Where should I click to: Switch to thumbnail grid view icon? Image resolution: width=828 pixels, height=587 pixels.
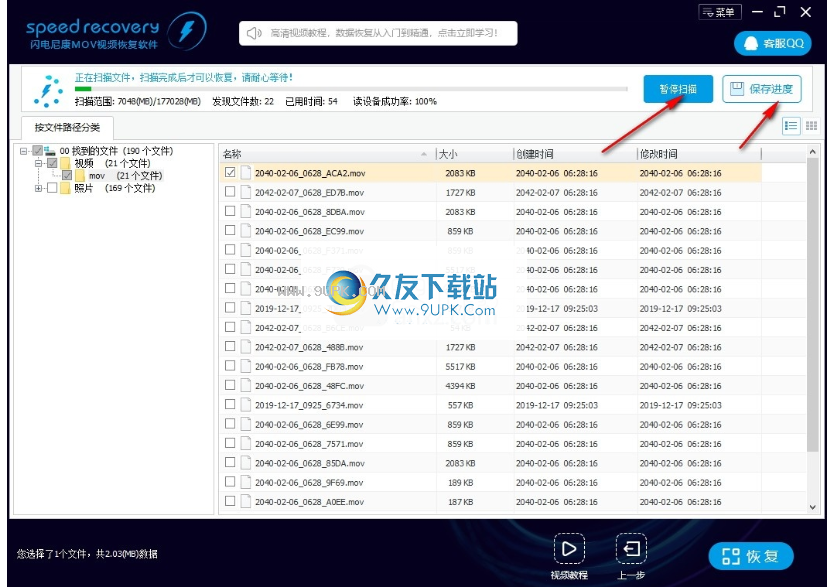coord(812,126)
